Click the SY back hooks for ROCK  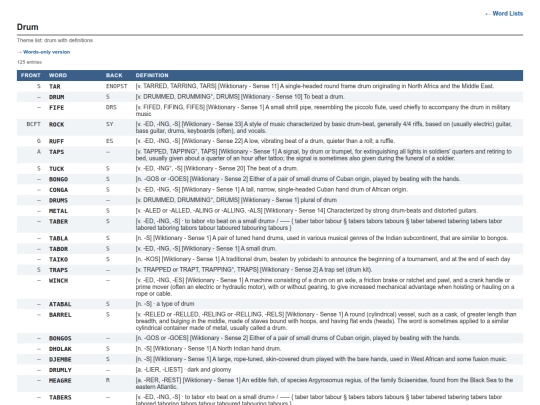coord(109,124)
